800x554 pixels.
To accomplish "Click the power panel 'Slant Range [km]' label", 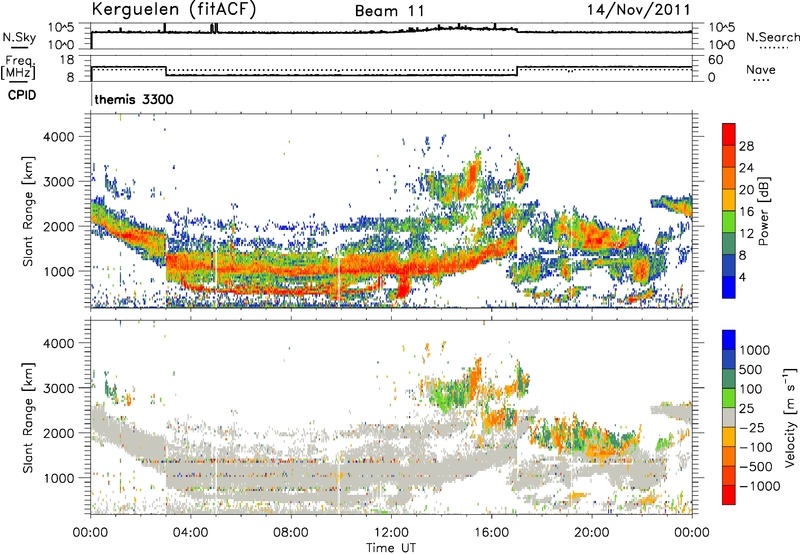I will 28,211.
